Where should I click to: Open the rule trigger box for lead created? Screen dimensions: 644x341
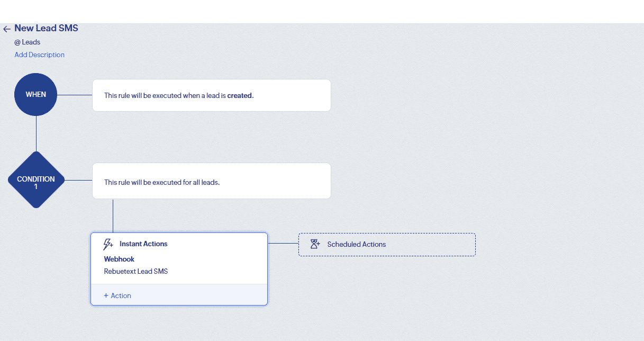tap(212, 95)
